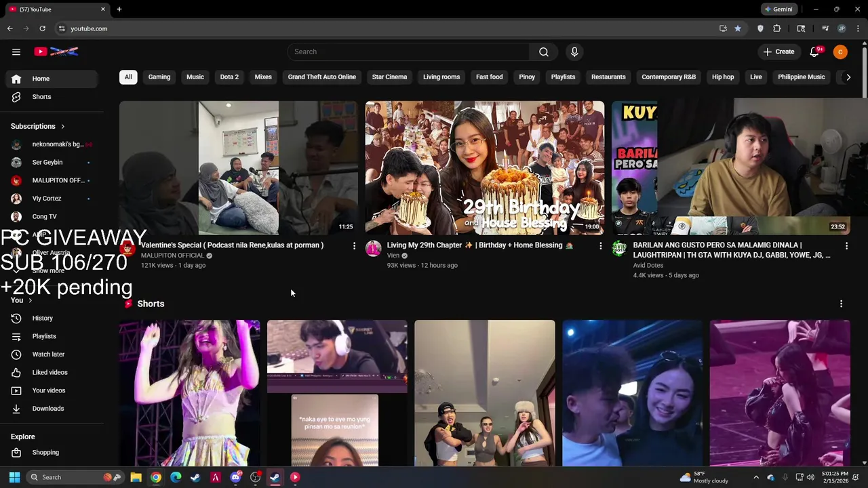Screen dimensions: 868x488
Task: Open the hamburger guide menu
Action: point(16,52)
